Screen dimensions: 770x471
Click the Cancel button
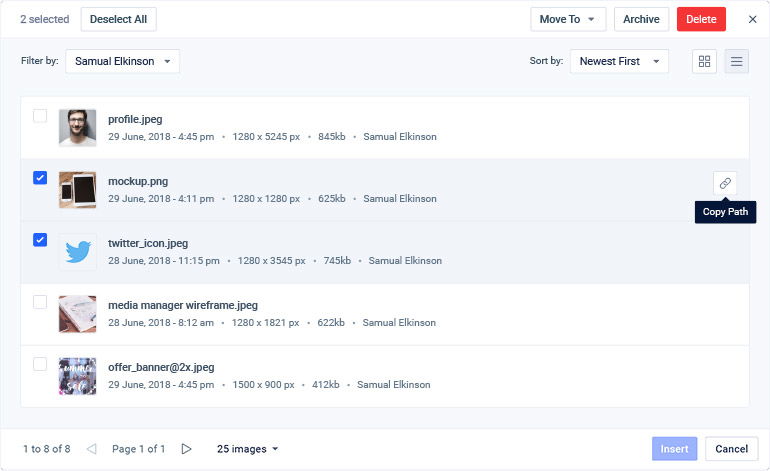[731, 449]
